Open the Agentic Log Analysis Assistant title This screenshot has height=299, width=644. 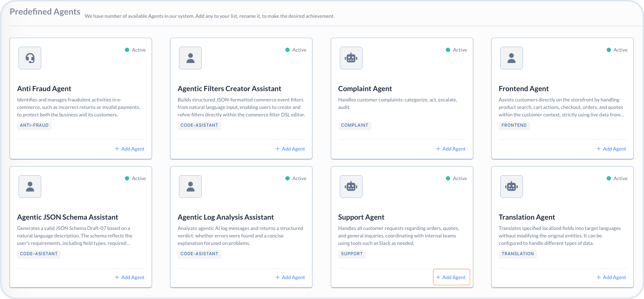[226, 217]
